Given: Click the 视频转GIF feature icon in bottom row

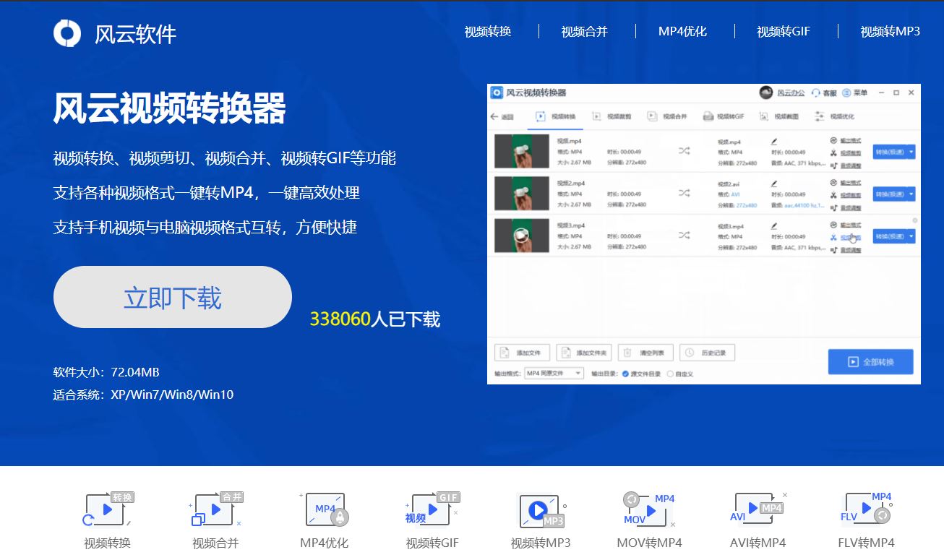Looking at the screenshot, I should 432,510.
